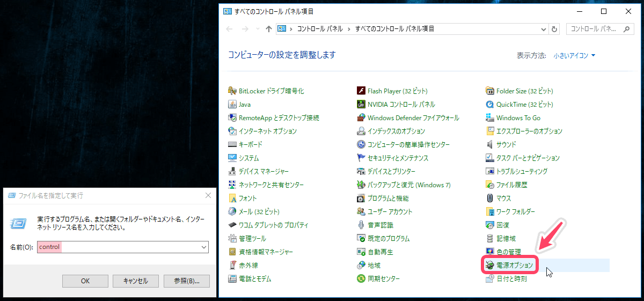Open ワコム タブレットのプロパティ icon
The width and height of the screenshot is (644, 301).
click(x=232, y=225)
